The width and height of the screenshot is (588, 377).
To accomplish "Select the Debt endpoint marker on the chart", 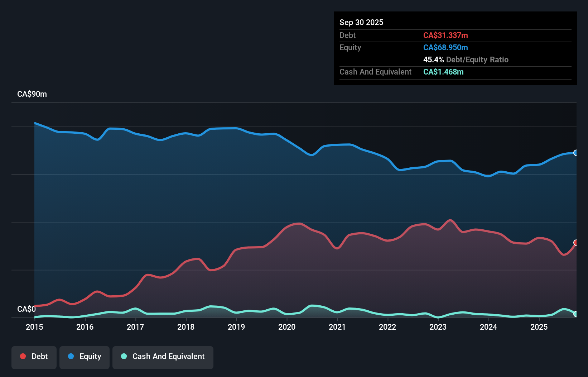I will tap(576, 243).
